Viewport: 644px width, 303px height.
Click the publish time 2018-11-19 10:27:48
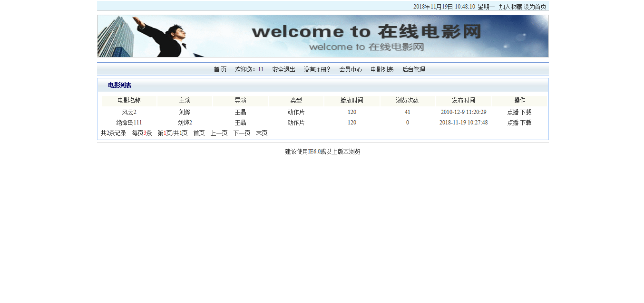click(x=464, y=123)
